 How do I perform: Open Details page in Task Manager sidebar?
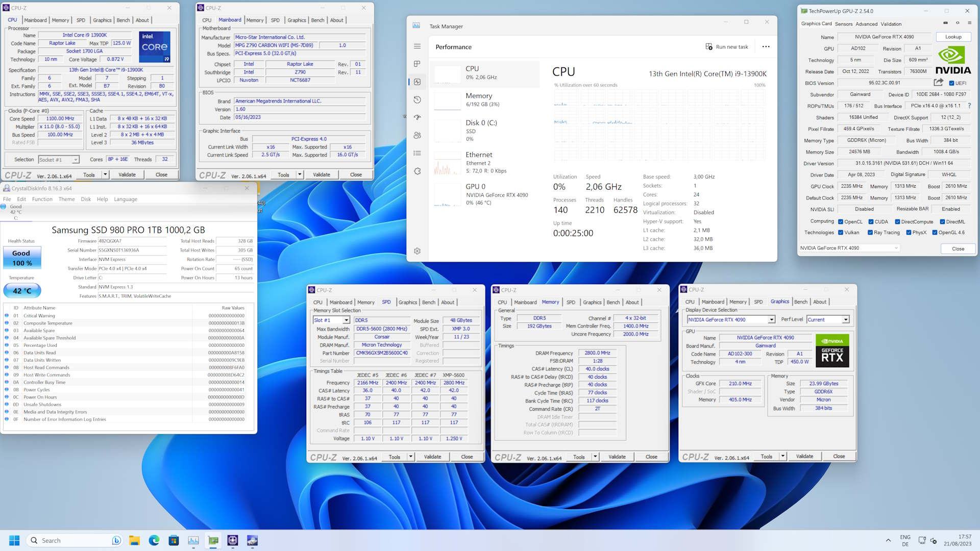[x=417, y=153]
